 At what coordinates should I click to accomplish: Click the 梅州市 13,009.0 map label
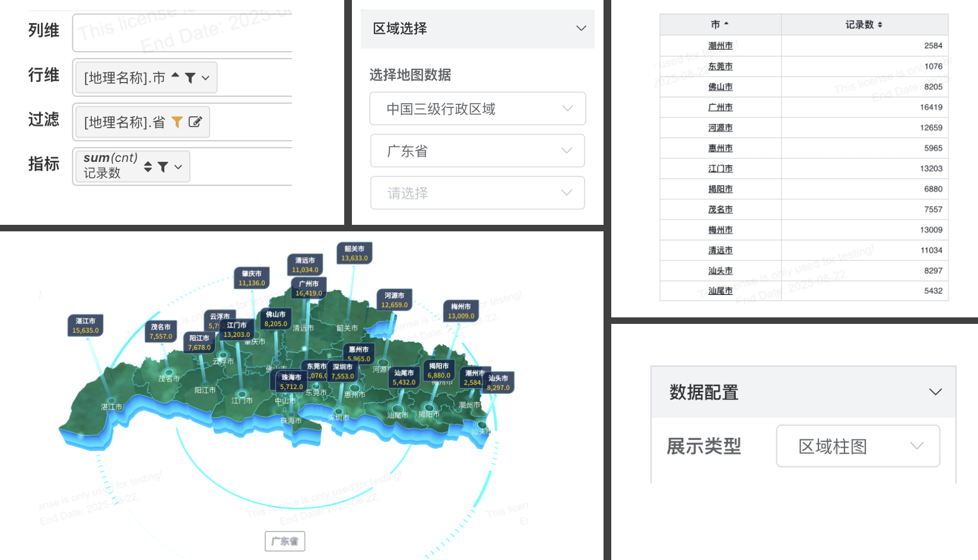pos(461,311)
